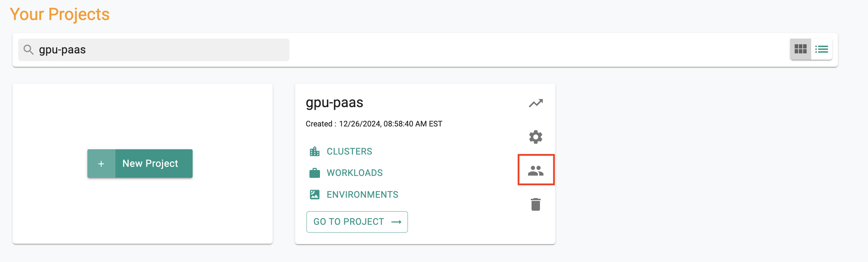This screenshot has width=868, height=262.
Task: Click the arrow inside GO TO PROJECT
Action: 396,222
